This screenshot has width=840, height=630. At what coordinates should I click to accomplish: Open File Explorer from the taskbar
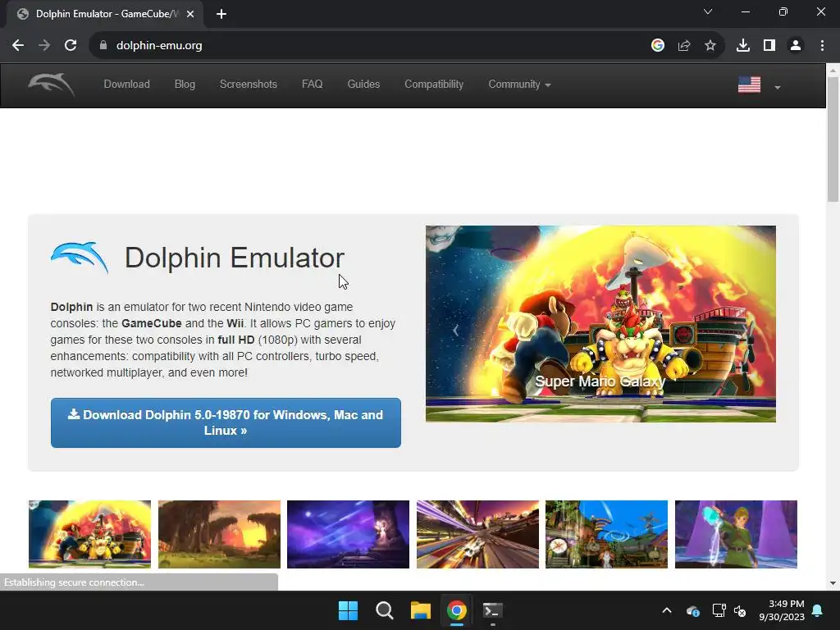pos(421,610)
